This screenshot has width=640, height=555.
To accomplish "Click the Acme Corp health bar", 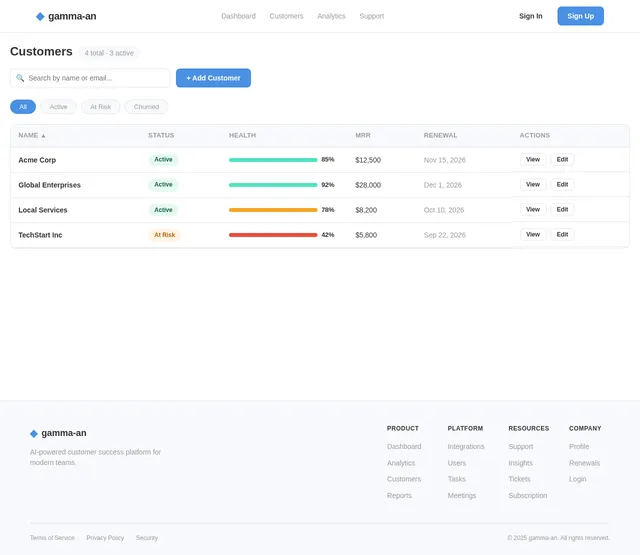I will [x=273, y=160].
